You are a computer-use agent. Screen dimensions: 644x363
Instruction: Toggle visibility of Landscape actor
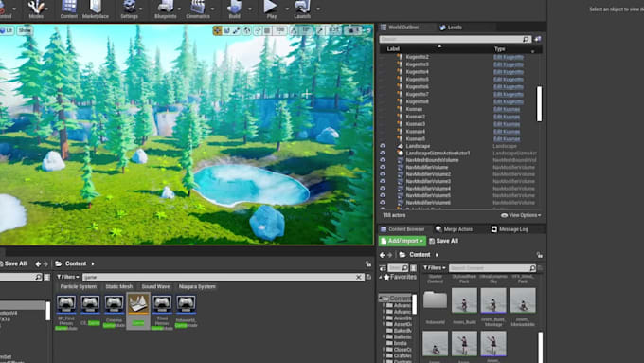click(383, 146)
